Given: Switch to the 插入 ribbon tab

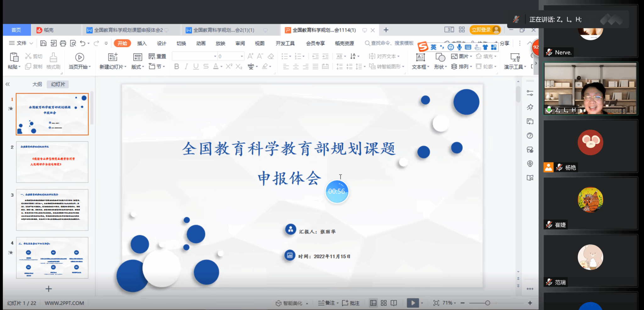Looking at the screenshot, I should coord(142,43).
